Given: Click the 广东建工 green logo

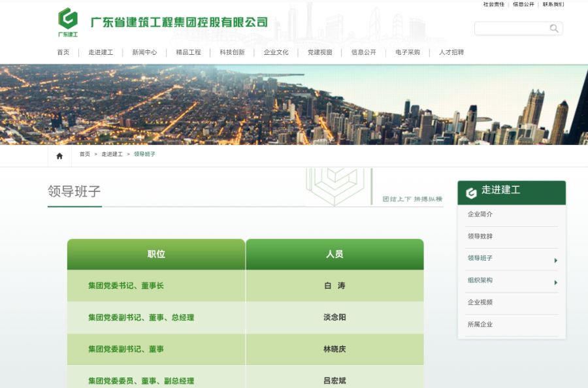Looking at the screenshot, I should (x=67, y=22).
